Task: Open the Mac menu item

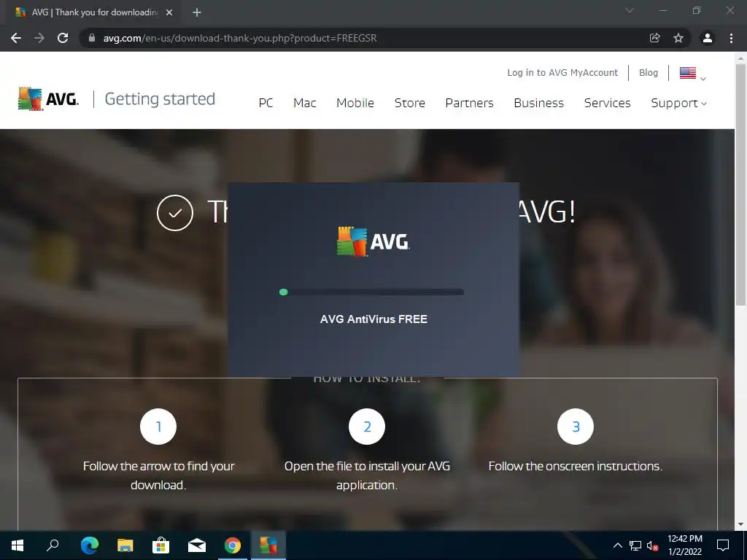Action: click(x=305, y=103)
